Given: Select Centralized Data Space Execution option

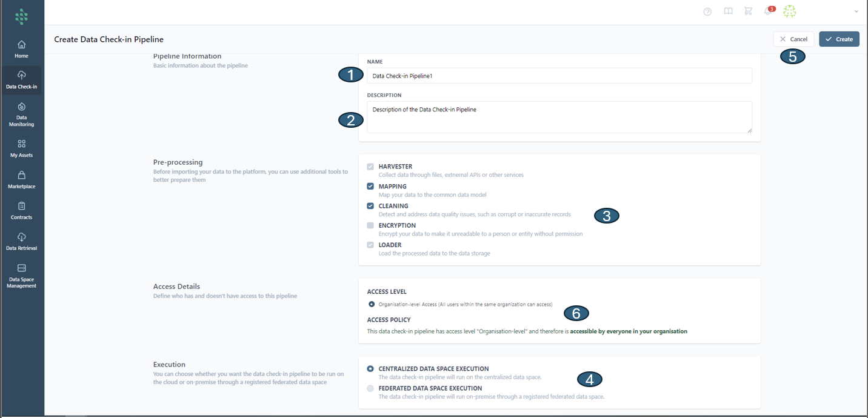Looking at the screenshot, I should tap(370, 369).
